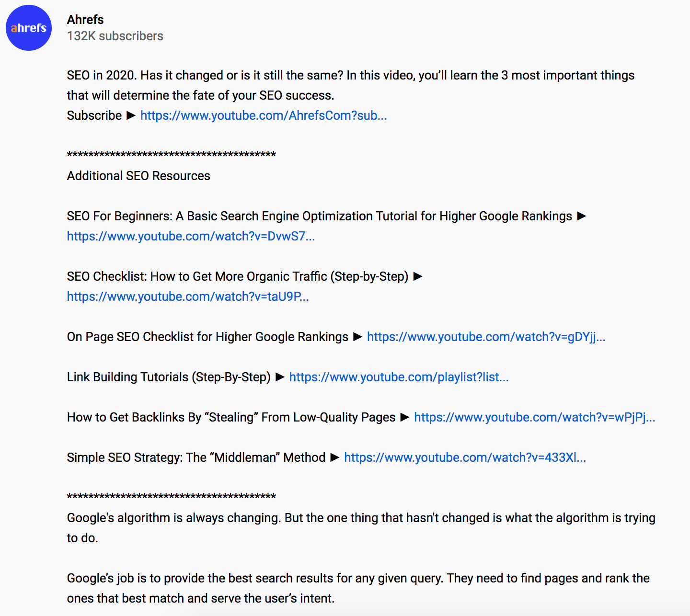Click the Additional SEO Resources heading
The image size is (690, 616).
coord(138,176)
